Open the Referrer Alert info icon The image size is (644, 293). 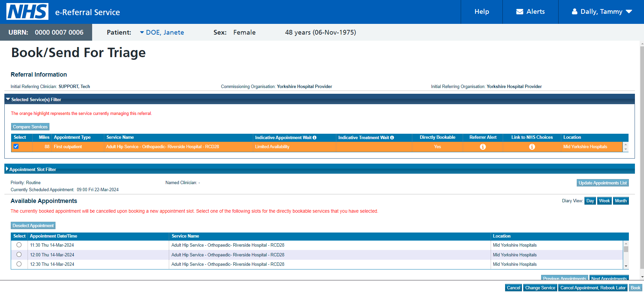click(483, 147)
